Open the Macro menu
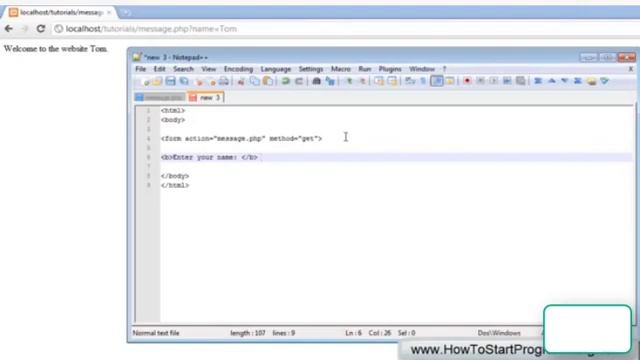 coord(341,69)
